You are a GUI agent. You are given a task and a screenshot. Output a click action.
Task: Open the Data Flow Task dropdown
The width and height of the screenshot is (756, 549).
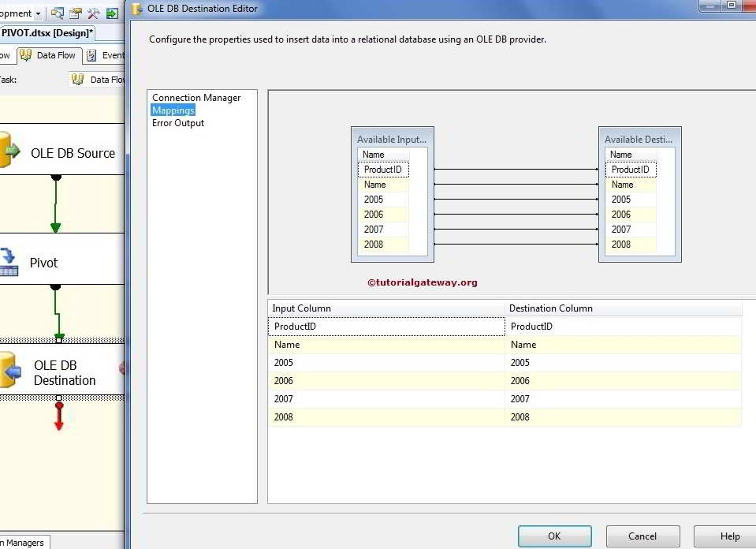pos(97,80)
